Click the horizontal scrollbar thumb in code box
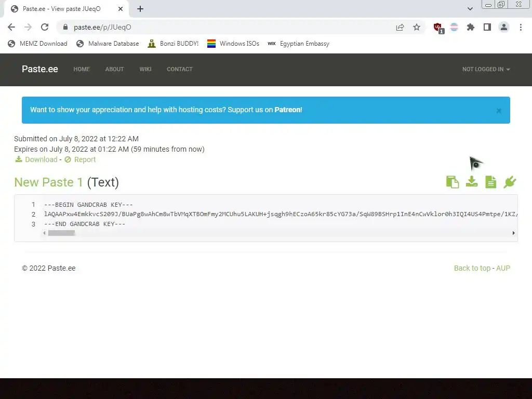Image resolution: width=532 pixels, height=399 pixels. point(61,233)
